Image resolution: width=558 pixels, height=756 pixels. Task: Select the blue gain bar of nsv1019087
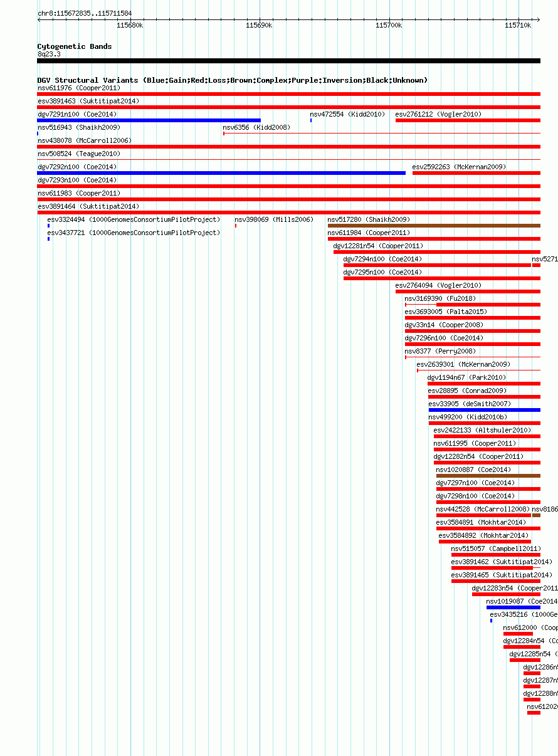(513, 607)
